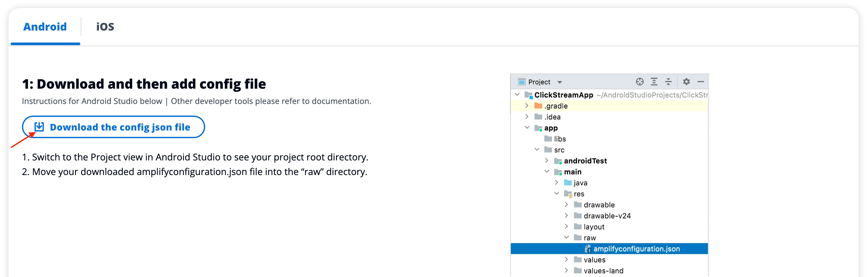Select the main source folder icon

(558, 172)
